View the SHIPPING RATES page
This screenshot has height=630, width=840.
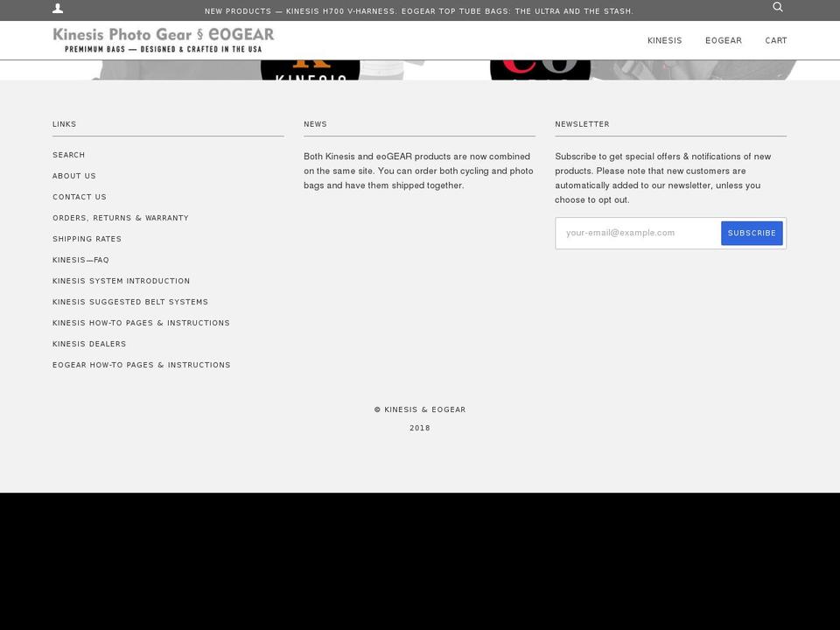click(x=87, y=239)
